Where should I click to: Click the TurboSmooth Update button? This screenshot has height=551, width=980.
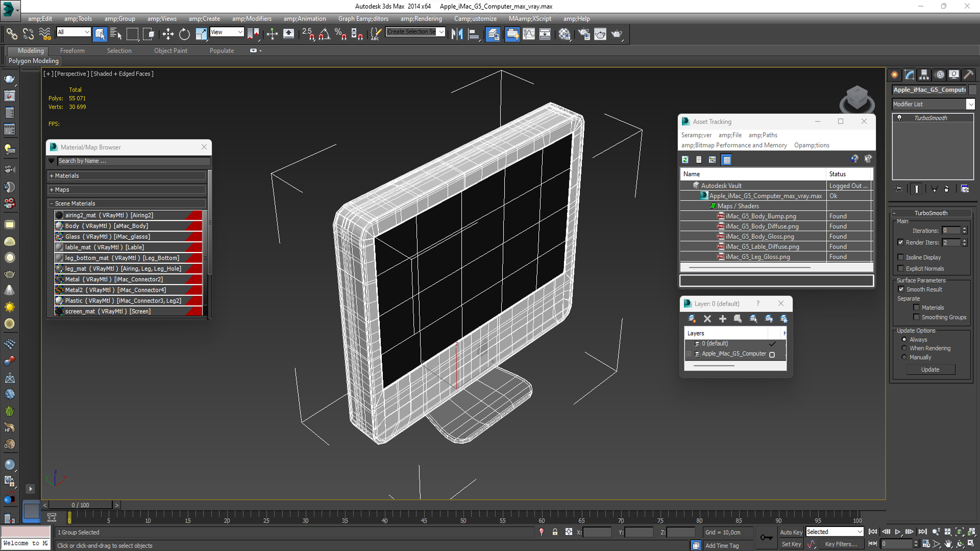930,369
